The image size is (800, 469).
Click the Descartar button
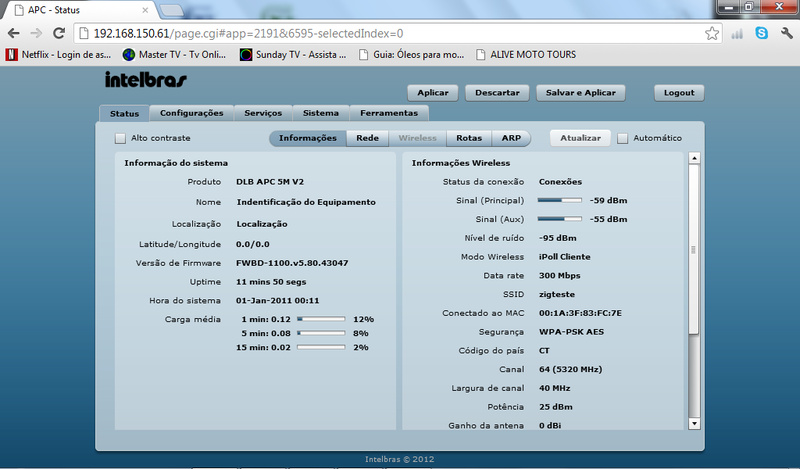click(497, 93)
